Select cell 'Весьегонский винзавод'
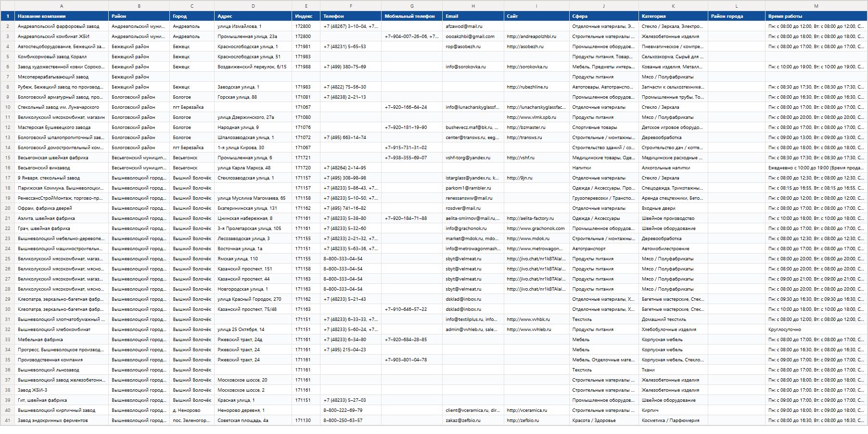The image size is (868, 434). (x=62, y=168)
